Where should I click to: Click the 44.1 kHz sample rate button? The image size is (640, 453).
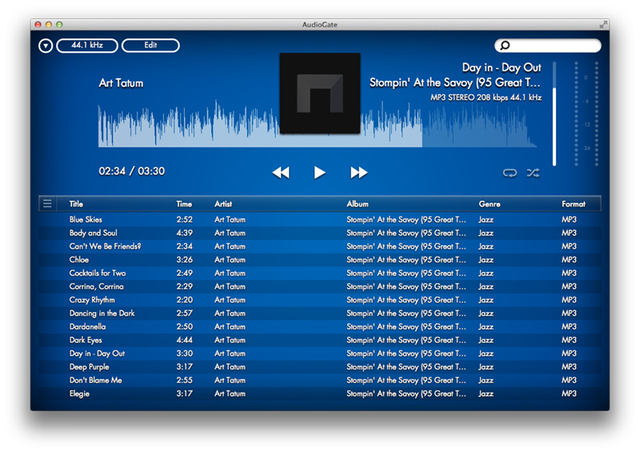pyautogui.click(x=87, y=45)
